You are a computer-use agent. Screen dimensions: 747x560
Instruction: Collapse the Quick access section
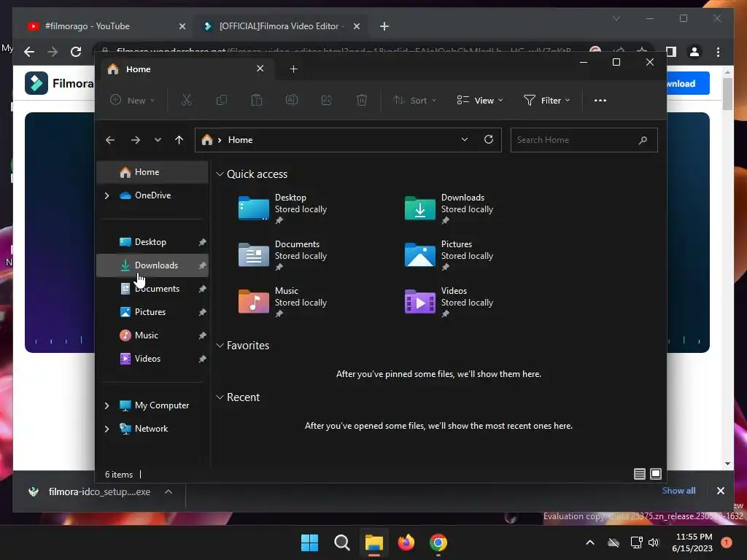pos(220,174)
